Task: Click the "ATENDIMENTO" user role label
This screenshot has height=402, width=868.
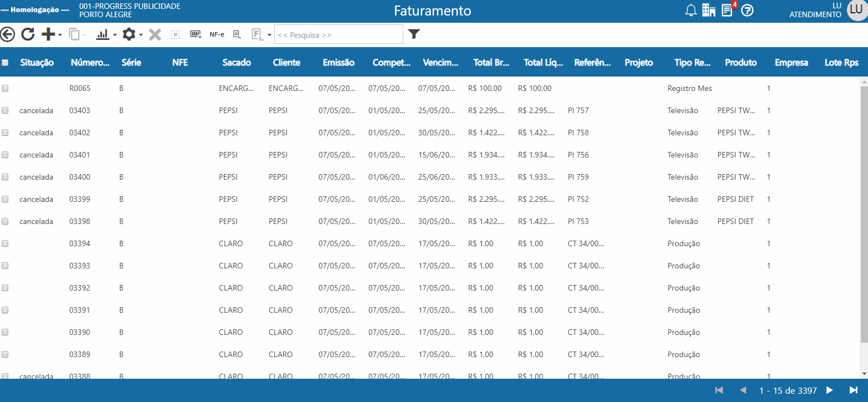Action: [x=815, y=15]
